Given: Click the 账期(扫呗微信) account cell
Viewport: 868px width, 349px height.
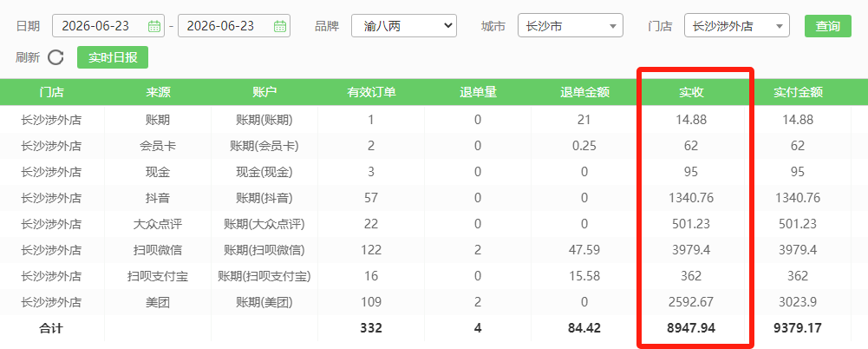Looking at the screenshot, I should tap(264, 250).
